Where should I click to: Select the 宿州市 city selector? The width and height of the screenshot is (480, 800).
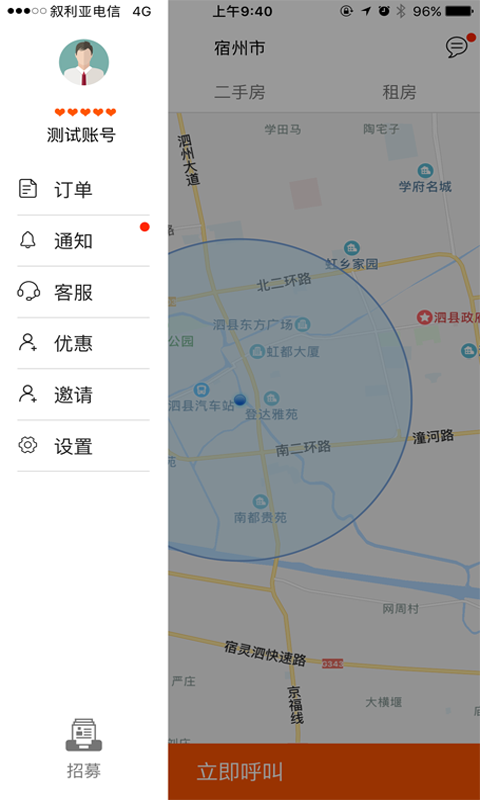point(240,48)
